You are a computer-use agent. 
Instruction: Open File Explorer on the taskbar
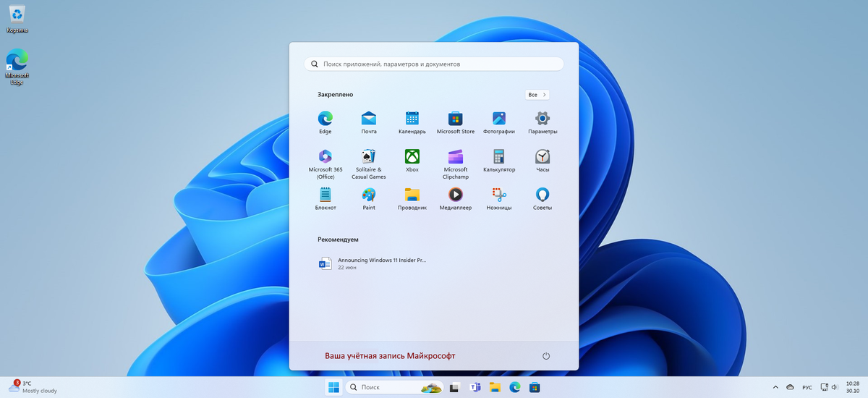[495, 387]
